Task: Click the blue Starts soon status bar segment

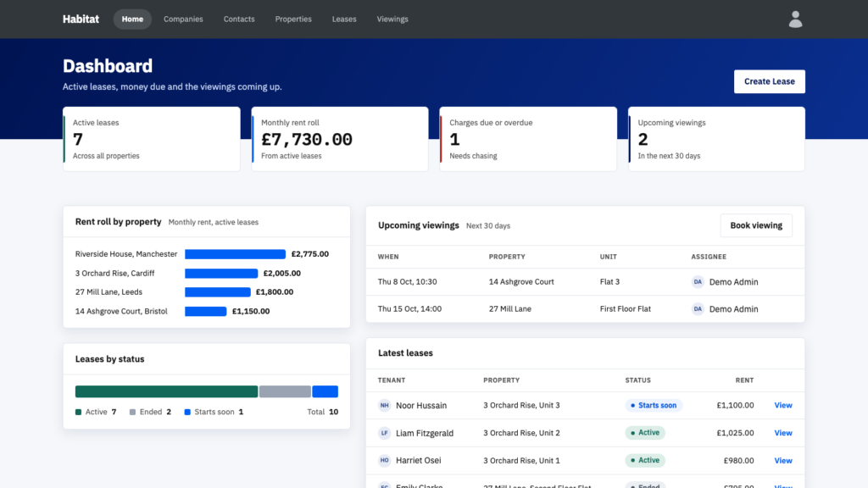Action: (x=325, y=391)
